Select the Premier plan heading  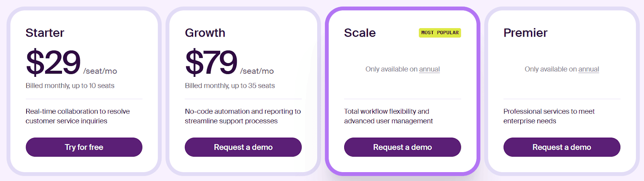click(x=526, y=33)
